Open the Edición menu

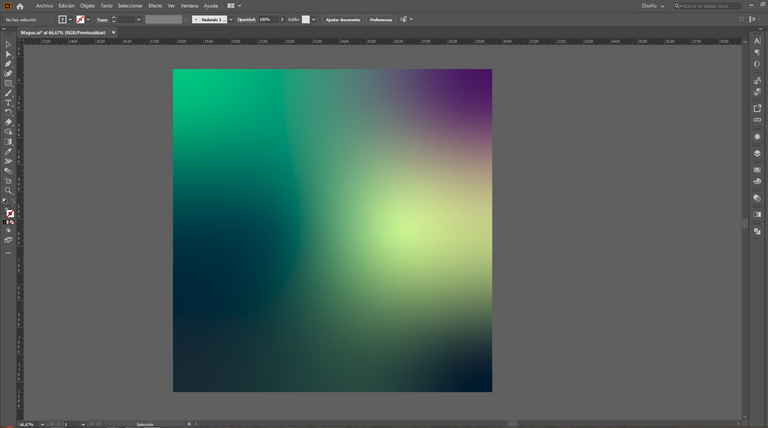[67, 6]
